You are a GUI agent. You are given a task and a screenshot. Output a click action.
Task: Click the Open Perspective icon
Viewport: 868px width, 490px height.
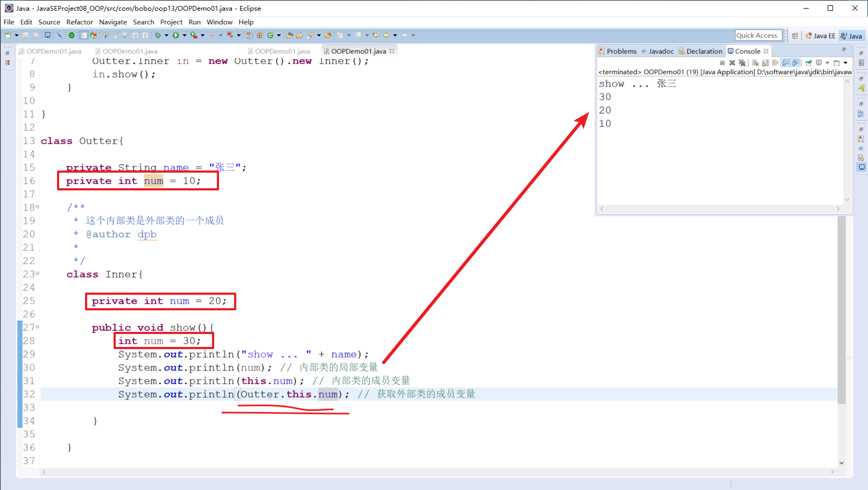[795, 35]
